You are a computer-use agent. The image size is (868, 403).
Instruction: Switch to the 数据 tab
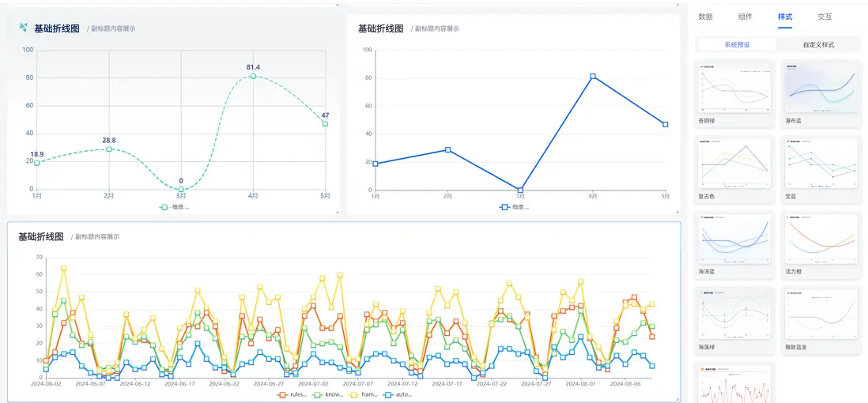pos(705,17)
